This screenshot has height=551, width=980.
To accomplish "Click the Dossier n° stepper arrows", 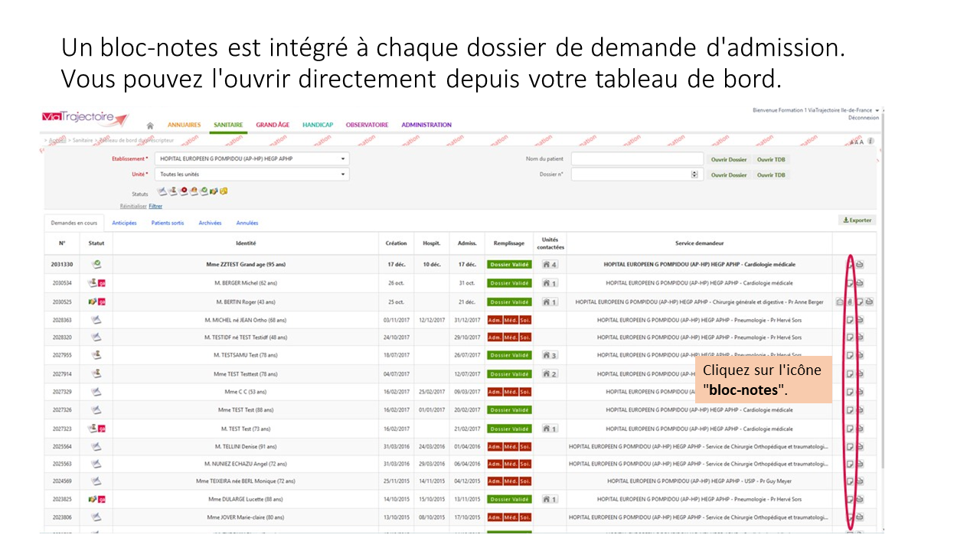I will click(694, 174).
